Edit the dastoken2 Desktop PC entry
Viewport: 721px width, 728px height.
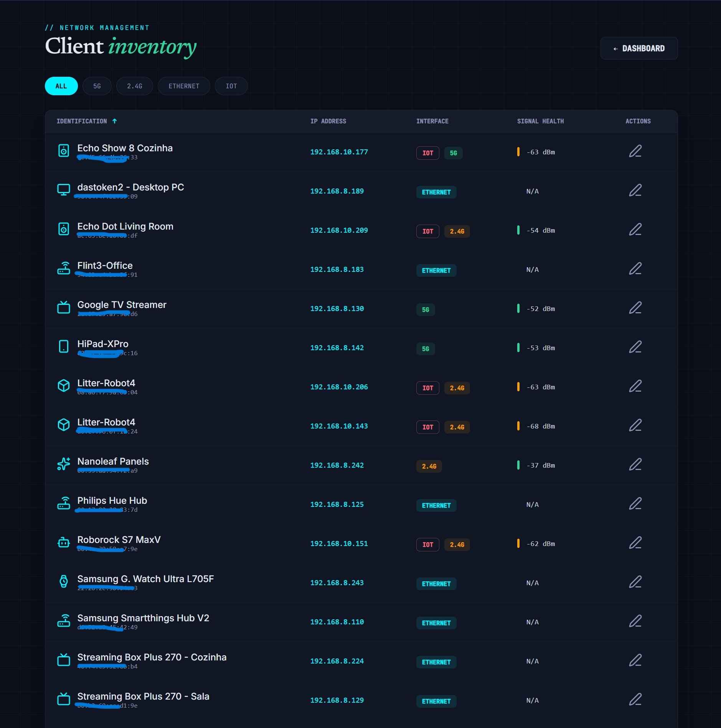[x=635, y=190]
